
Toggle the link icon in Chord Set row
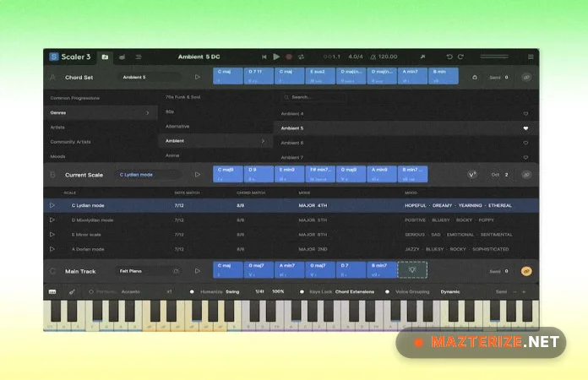pyautogui.click(x=526, y=77)
